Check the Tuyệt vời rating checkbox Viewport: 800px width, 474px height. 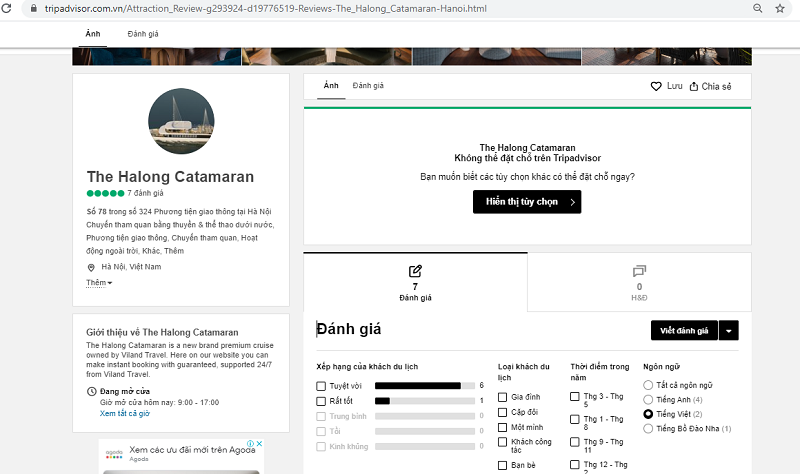click(321, 386)
